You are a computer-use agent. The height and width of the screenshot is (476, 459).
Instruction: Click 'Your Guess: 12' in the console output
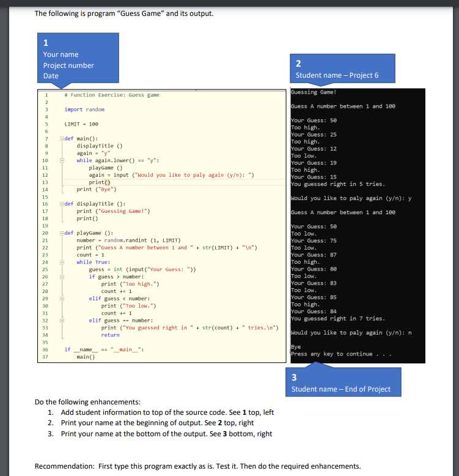click(314, 149)
